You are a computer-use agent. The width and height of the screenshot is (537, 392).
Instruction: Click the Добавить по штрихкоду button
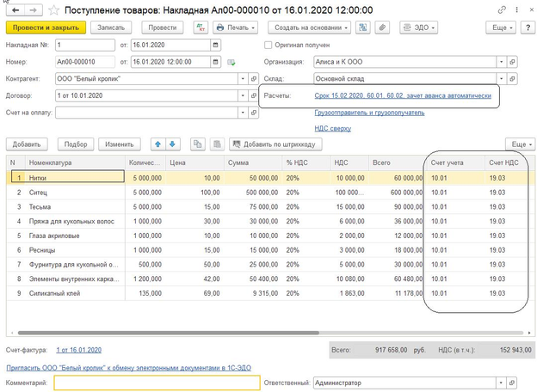coord(275,144)
